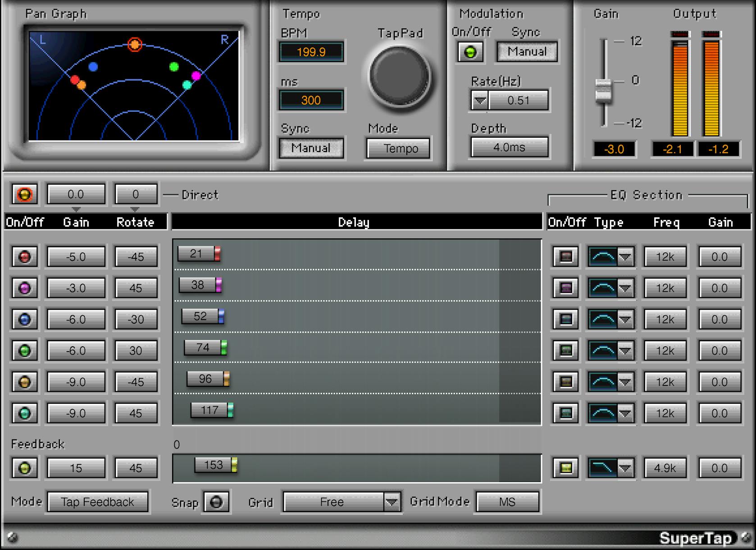
Task: Toggle Modulation on or off
Action: point(470,52)
